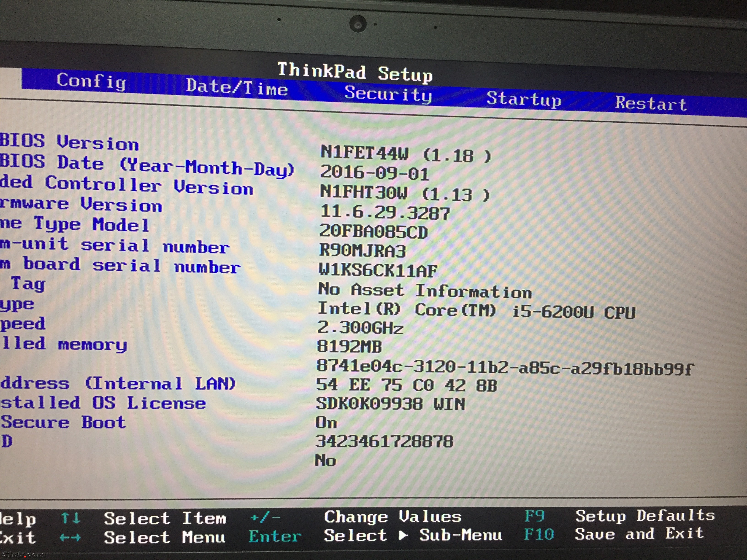Image resolution: width=747 pixels, height=560 pixels.
Task: Open the Config menu tab
Action: coord(91,81)
